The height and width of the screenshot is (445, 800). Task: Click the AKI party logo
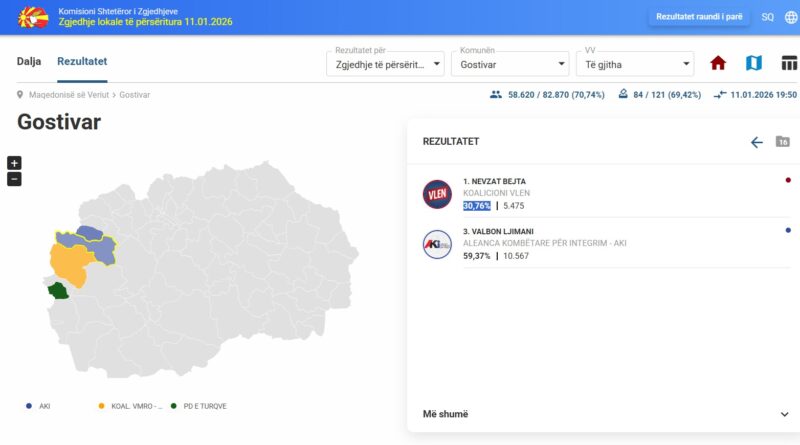pyautogui.click(x=437, y=244)
